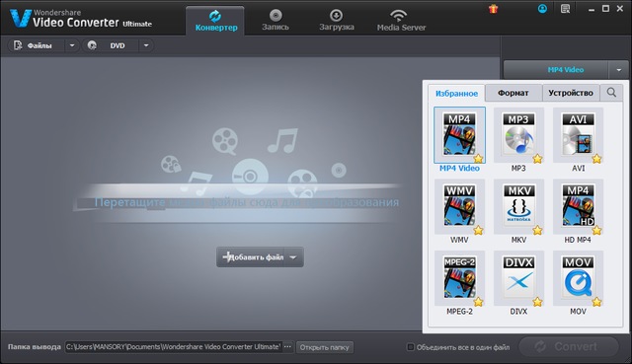Pick the AVI format icon
632x364 pixels.
(578, 134)
